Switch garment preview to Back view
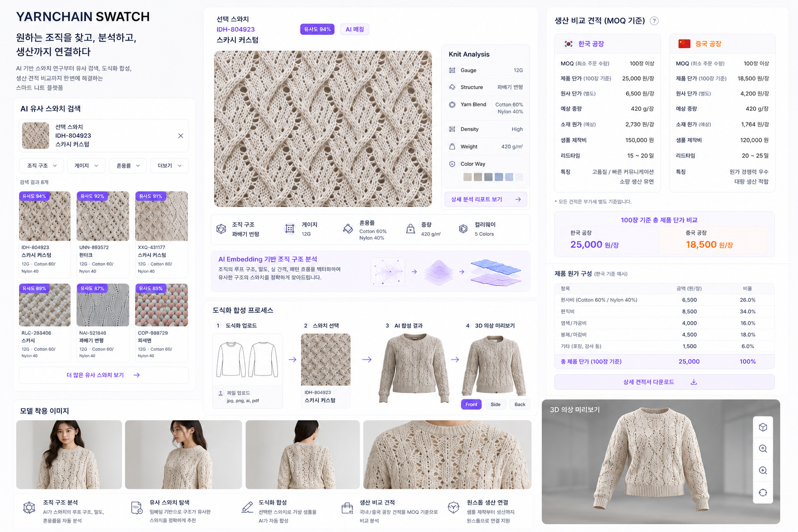This screenshot has height=532, width=798. 520,404
